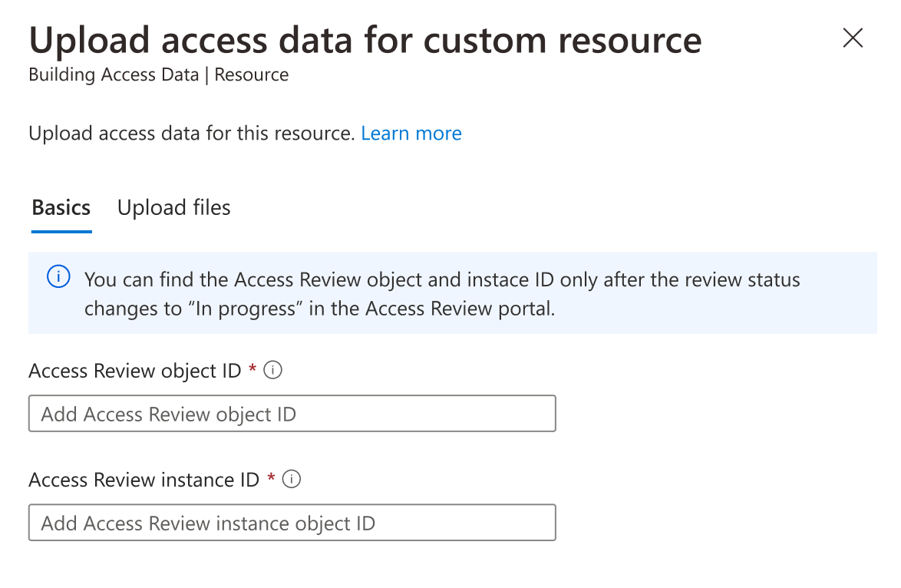Click the red asterisk near Access Review object ID
The image size is (901, 588).
(x=253, y=370)
